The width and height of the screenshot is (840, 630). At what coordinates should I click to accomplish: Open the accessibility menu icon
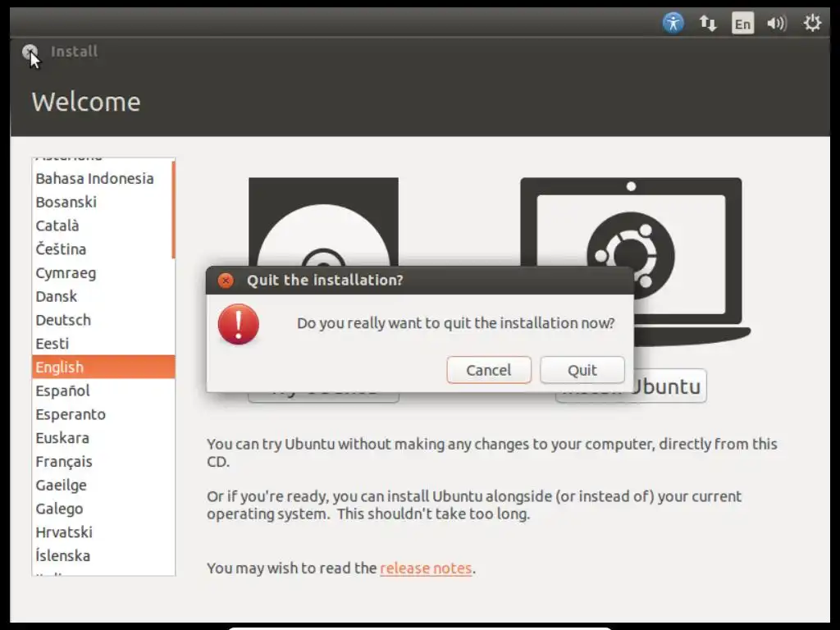pyautogui.click(x=673, y=23)
